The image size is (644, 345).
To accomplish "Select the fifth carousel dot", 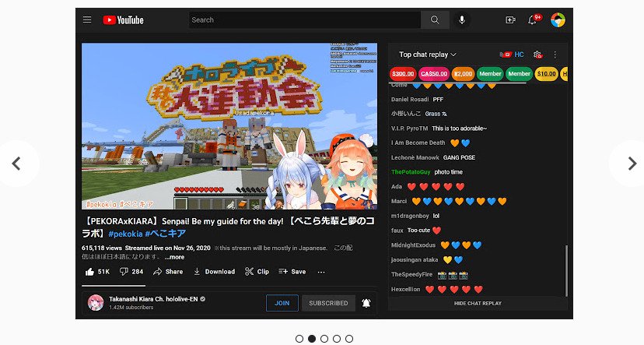I will coord(348,339).
